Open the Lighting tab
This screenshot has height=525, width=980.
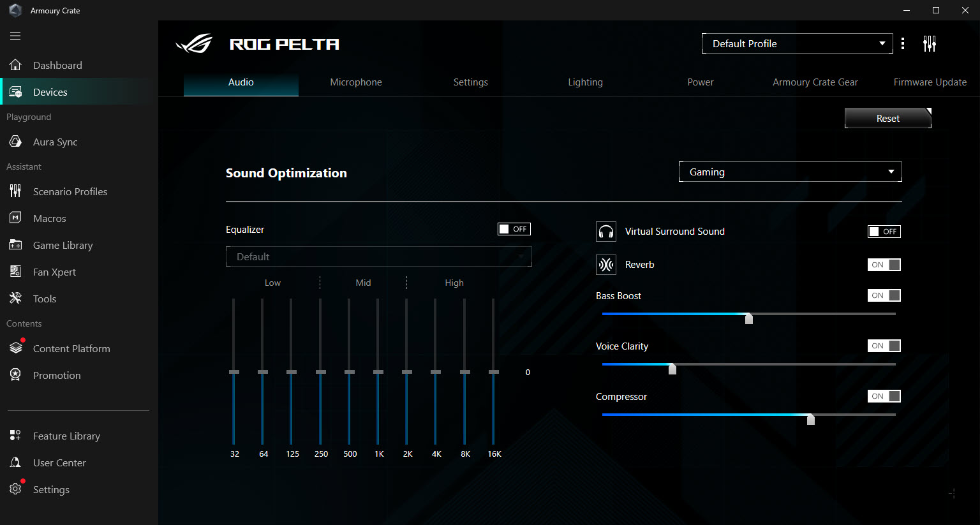[x=586, y=82]
